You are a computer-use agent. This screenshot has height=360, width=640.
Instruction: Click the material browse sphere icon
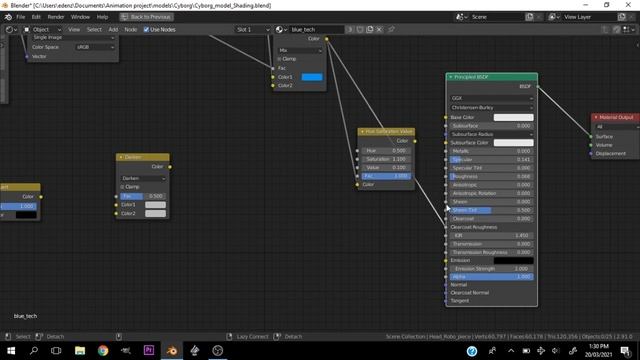(x=281, y=29)
